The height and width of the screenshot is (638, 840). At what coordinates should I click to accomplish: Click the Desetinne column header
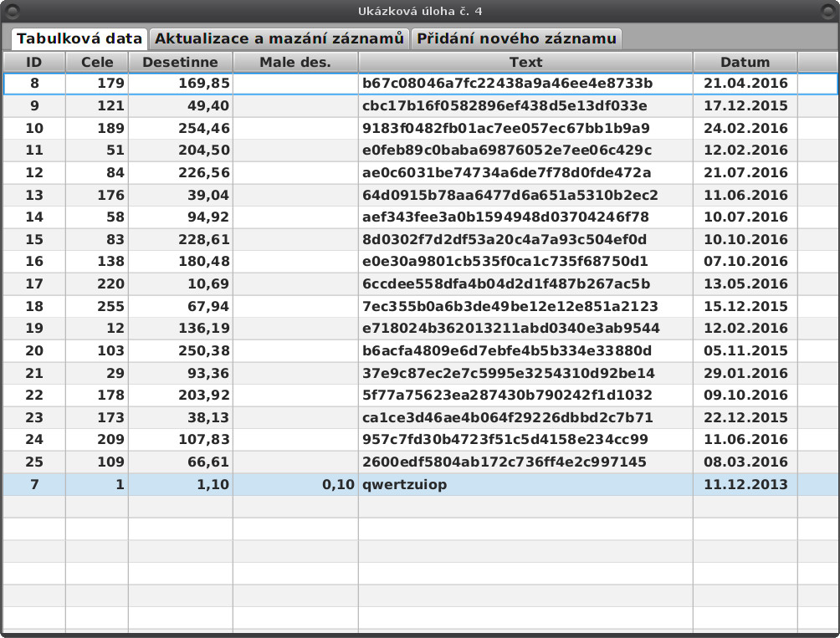coord(180,62)
